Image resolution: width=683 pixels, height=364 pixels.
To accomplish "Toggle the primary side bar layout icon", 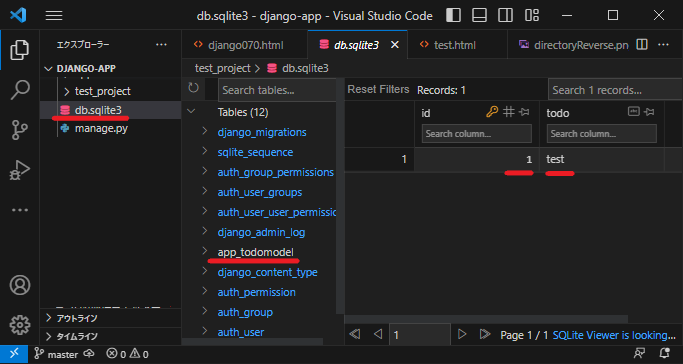I will (453, 16).
